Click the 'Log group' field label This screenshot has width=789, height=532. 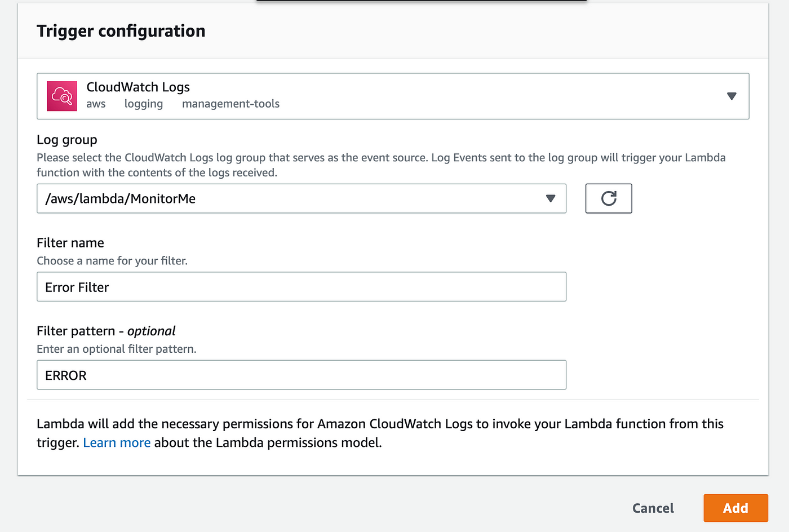[x=67, y=140]
